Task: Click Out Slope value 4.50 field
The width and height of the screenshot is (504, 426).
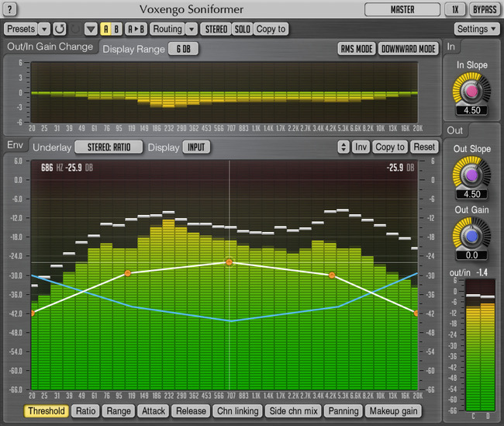Action: coord(471,194)
